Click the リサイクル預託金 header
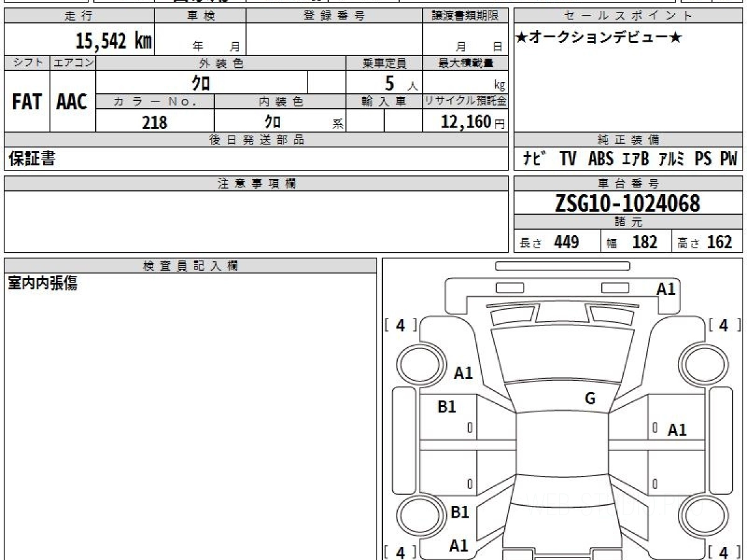The width and height of the screenshot is (747, 560). [x=466, y=101]
